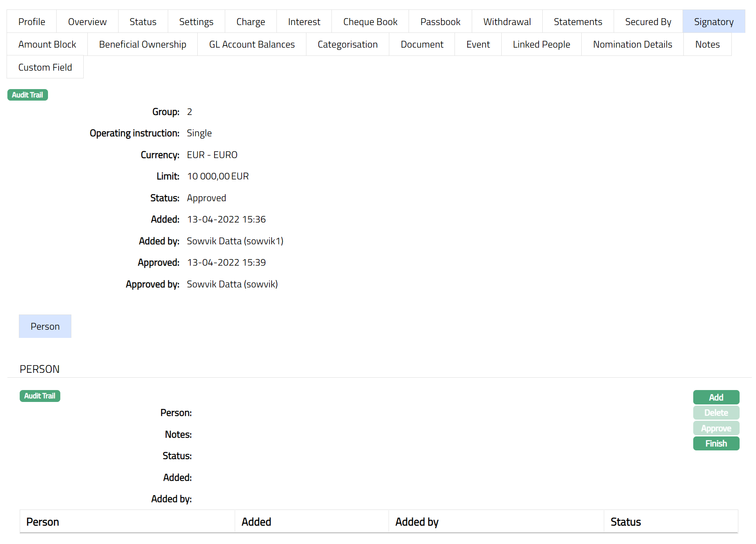Screen dimensions: 756x544
Task: Open Audit Trail in Person section
Action: (x=40, y=396)
